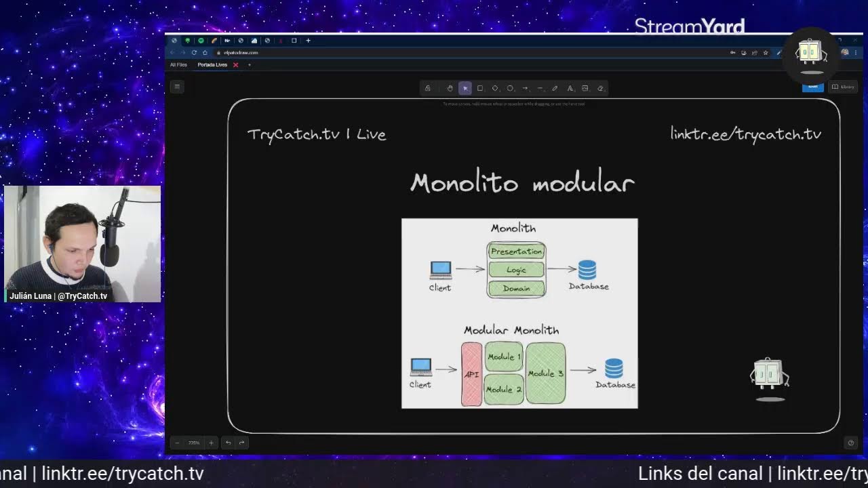This screenshot has height=488, width=868.
Task: Open the Library panel
Action: [x=843, y=87]
